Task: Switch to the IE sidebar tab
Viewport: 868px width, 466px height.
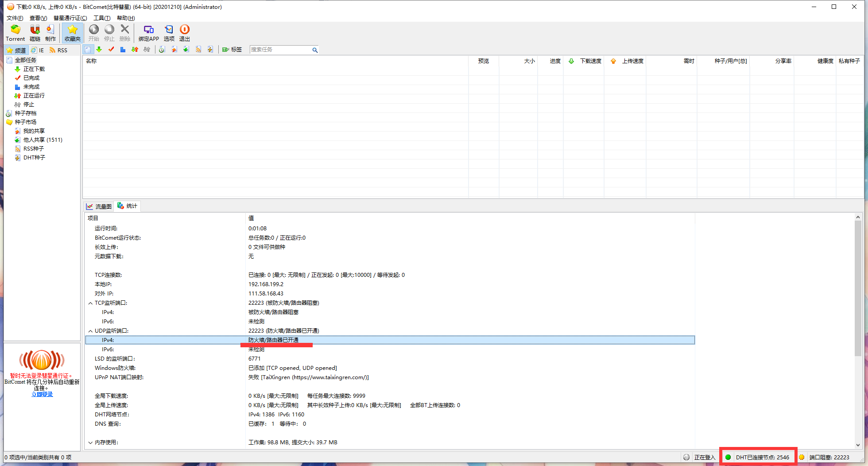Action: (38, 50)
